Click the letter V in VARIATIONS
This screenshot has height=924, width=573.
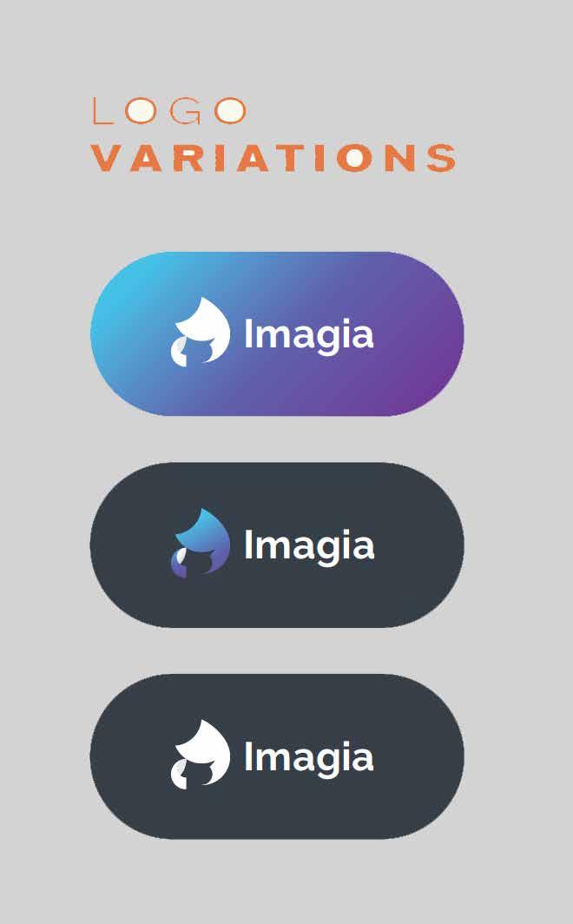click(x=107, y=158)
